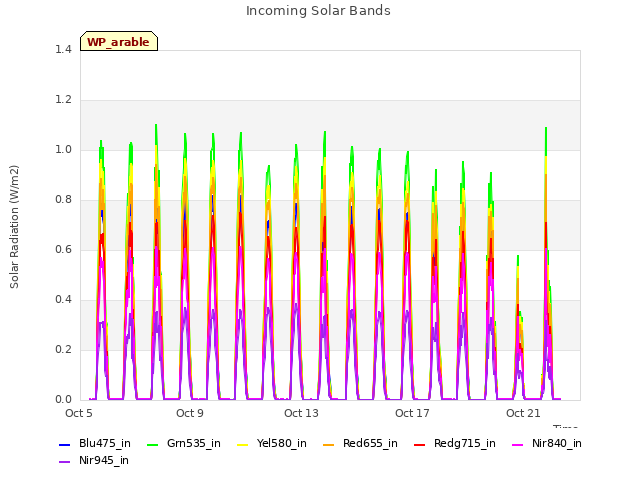Toggle the Nir840_in legend entry
640x480 pixels.
point(547,444)
